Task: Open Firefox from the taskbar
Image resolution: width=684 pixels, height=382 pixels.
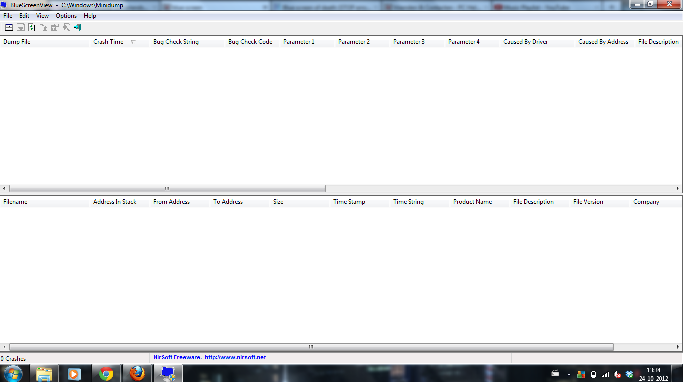Action: pos(137,374)
